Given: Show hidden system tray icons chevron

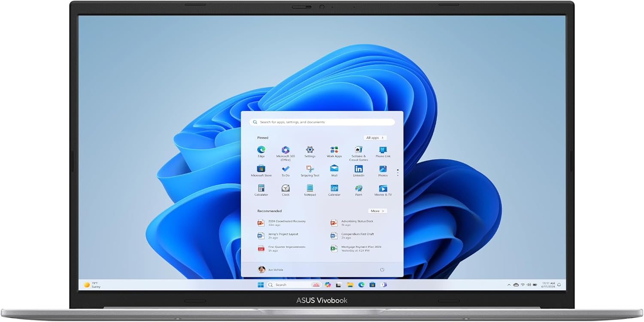Looking at the screenshot, I should pos(509,285).
